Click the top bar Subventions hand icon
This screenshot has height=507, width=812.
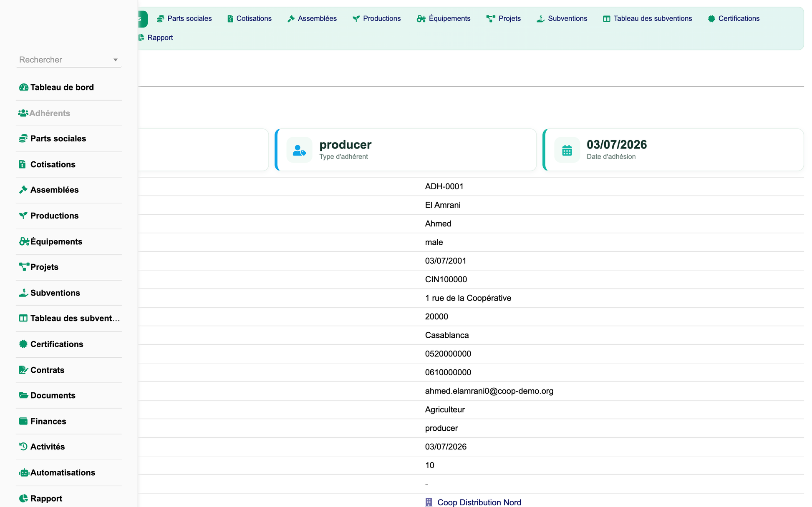tap(540, 19)
